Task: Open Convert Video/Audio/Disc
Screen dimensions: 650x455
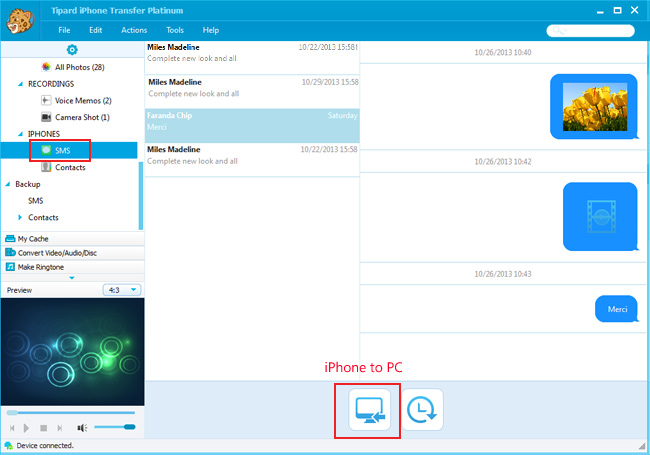Action: tap(73, 253)
